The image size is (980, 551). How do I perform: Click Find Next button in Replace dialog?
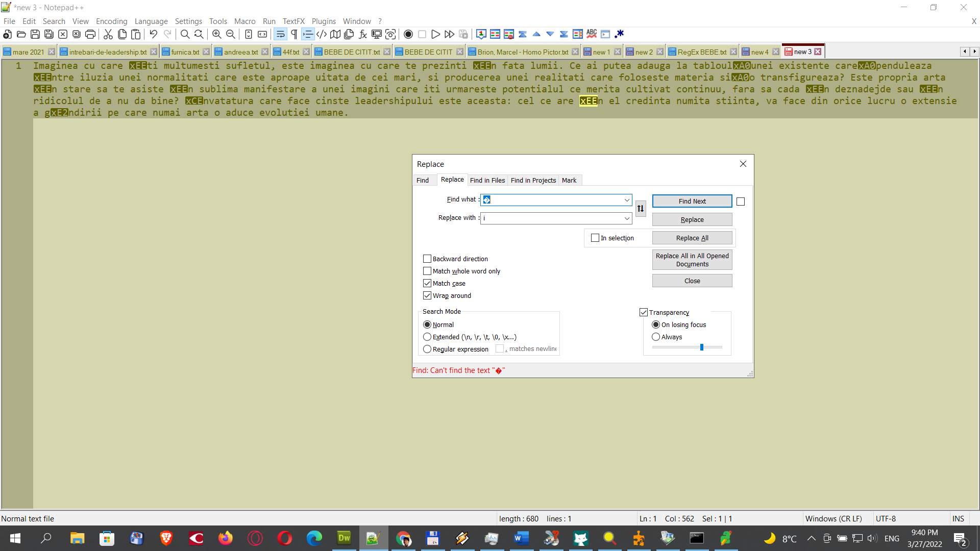tap(691, 201)
